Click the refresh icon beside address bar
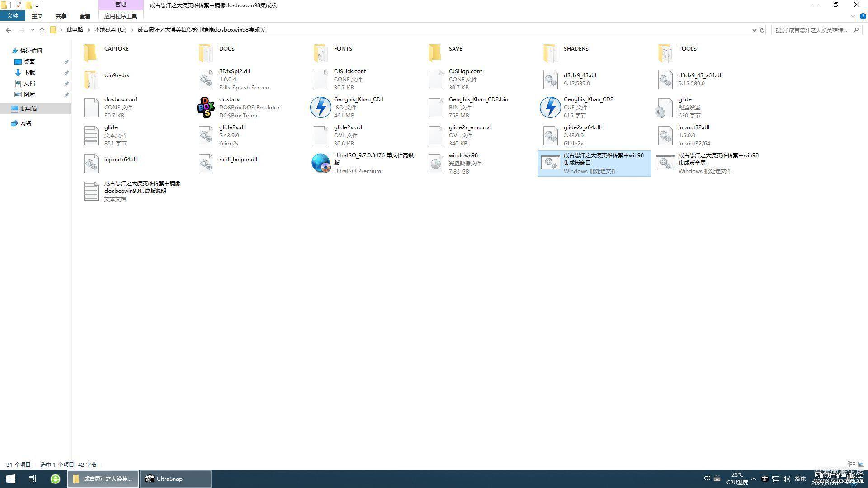The width and height of the screenshot is (868, 488). tap(762, 30)
